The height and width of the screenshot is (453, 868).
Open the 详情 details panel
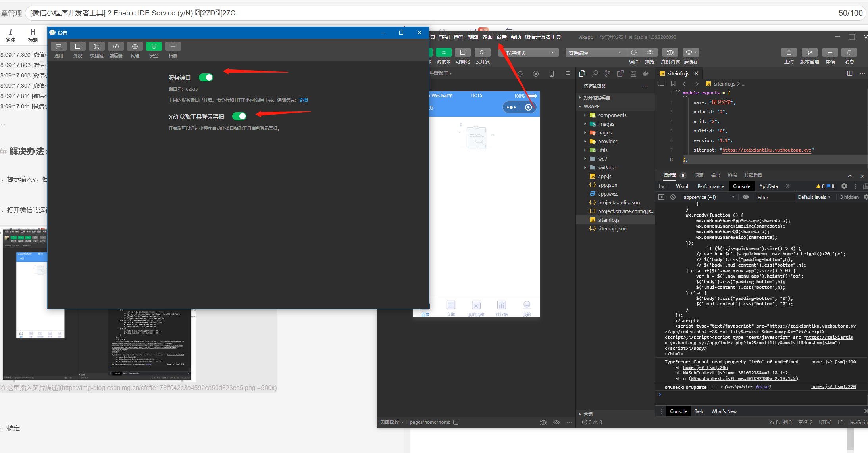click(x=830, y=53)
